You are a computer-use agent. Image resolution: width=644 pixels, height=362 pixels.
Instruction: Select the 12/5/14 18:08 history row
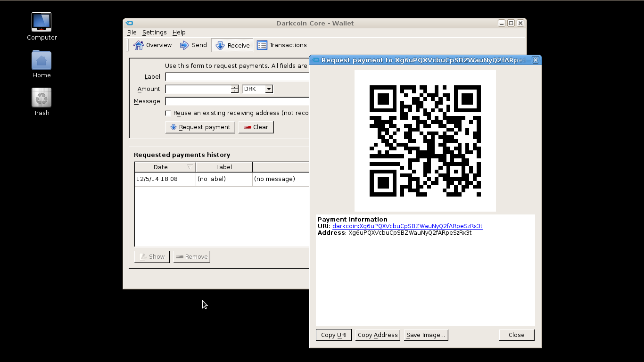[x=222, y=179]
